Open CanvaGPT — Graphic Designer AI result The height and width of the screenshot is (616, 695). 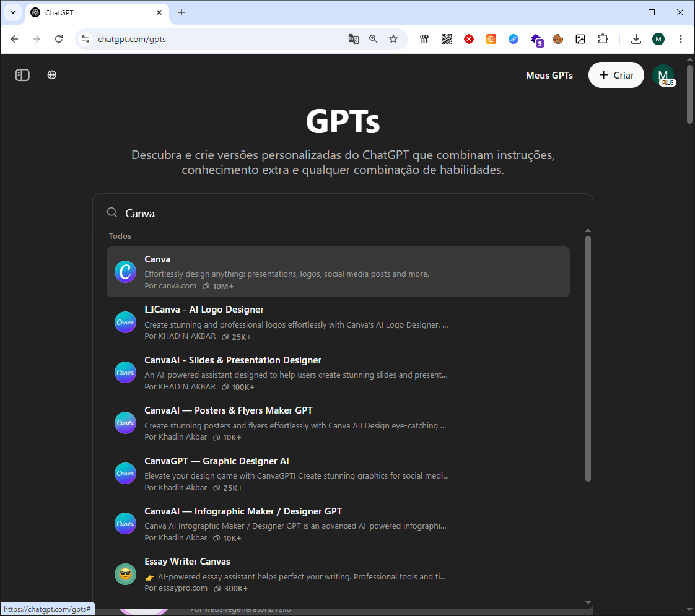pyautogui.click(x=338, y=473)
